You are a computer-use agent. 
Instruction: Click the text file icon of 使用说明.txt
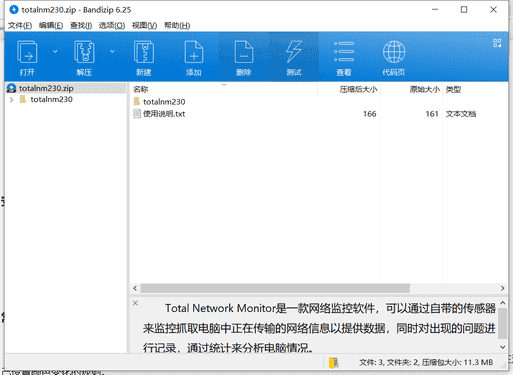137,114
